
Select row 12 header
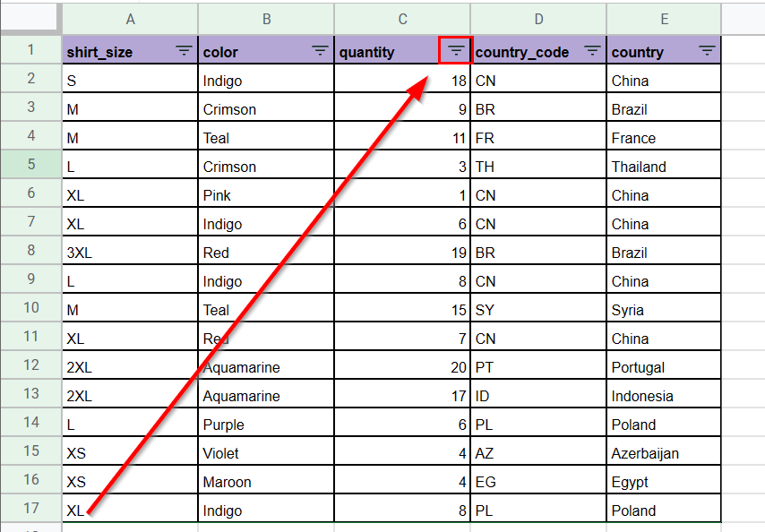pyautogui.click(x=30, y=365)
